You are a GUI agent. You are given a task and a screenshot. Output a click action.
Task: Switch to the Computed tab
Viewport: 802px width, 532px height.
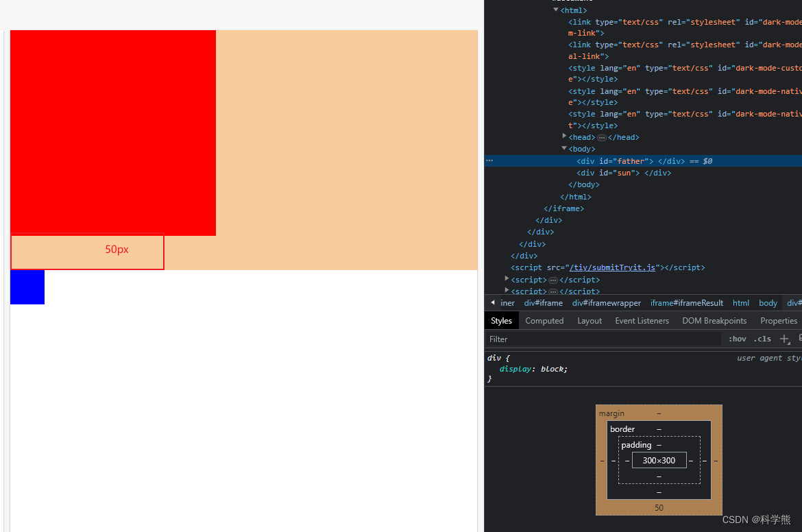[544, 321]
